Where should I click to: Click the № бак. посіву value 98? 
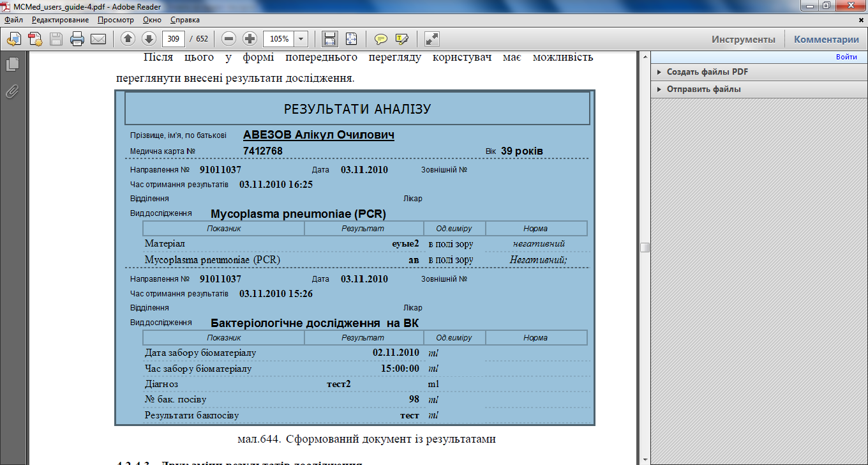click(x=414, y=399)
